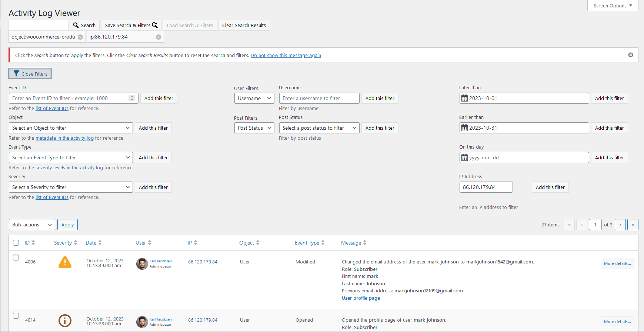Sort by Object column arrows
The width and height of the screenshot is (644, 332).
[258, 243]
